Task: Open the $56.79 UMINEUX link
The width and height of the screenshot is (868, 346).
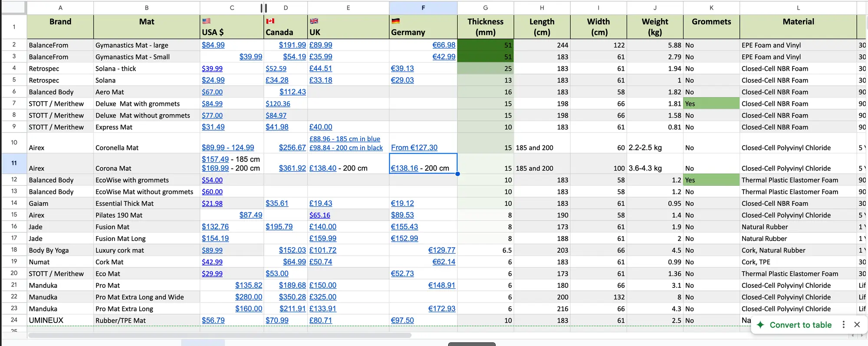Action: tap(213, 321)
